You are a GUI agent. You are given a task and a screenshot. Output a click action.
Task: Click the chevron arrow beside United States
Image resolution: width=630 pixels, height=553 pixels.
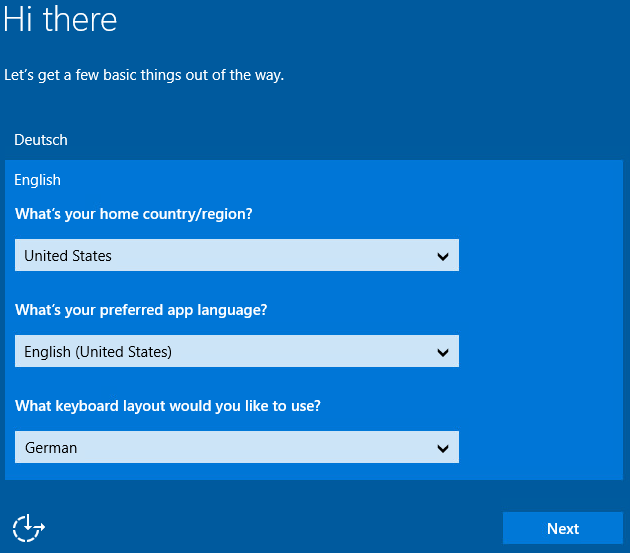click(443, 256)
